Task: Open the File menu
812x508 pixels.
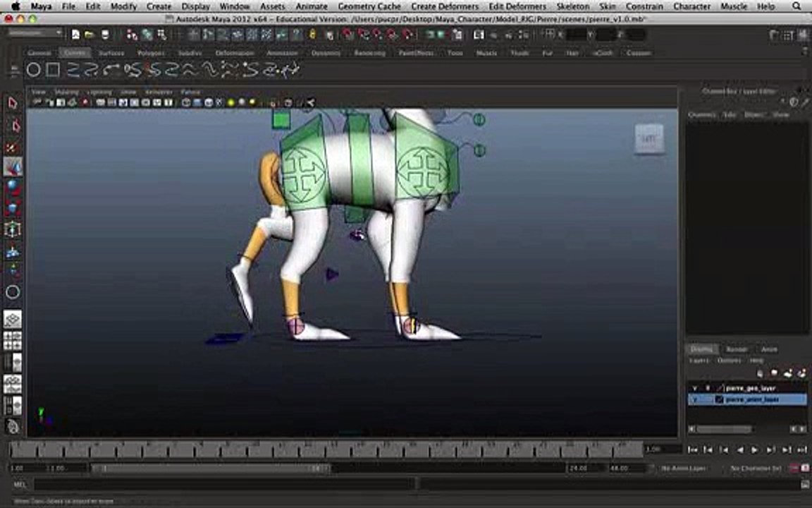Action: 68,6
